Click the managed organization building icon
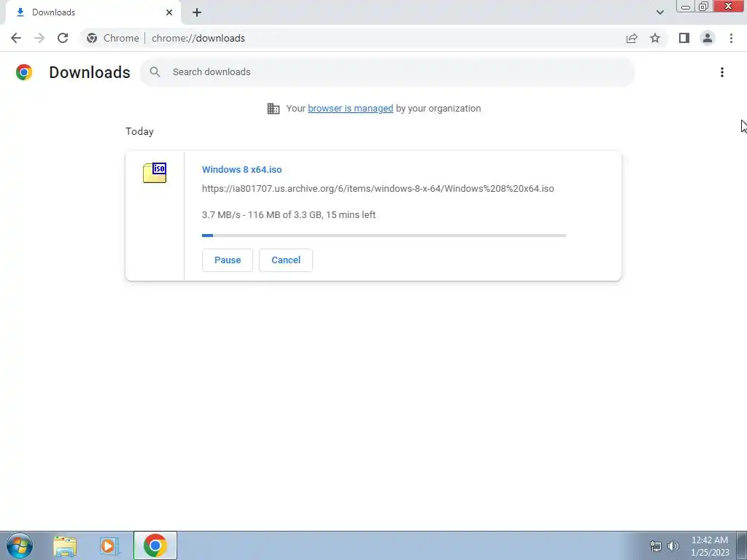Screen dimensions: 747x560 274,109
